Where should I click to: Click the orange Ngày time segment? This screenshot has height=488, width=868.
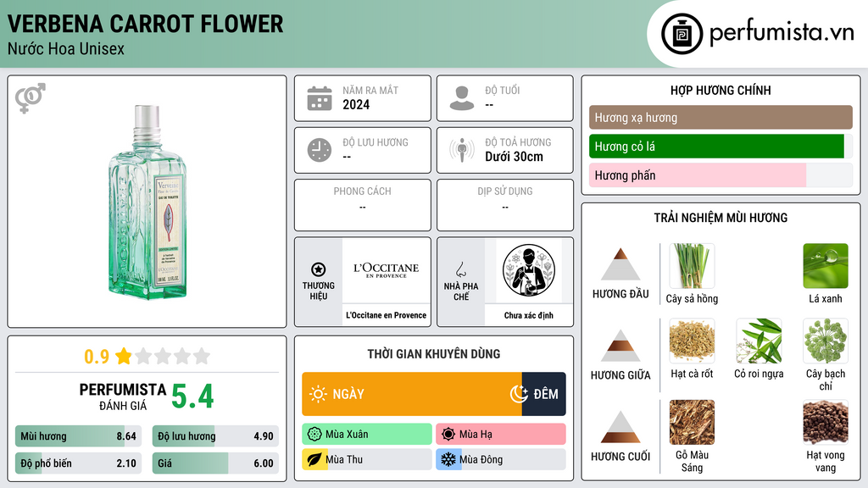point(411,394)
